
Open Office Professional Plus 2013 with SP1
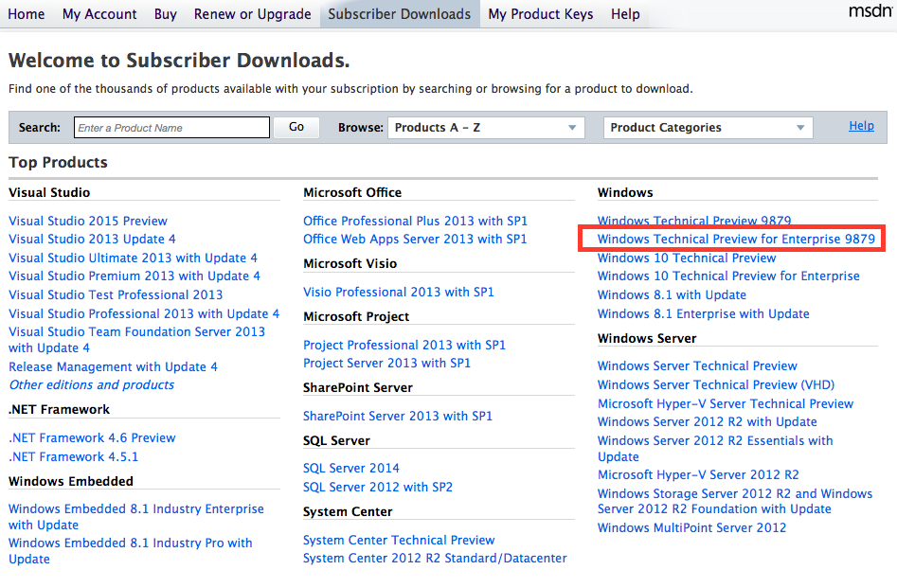[x=415, y=221]
